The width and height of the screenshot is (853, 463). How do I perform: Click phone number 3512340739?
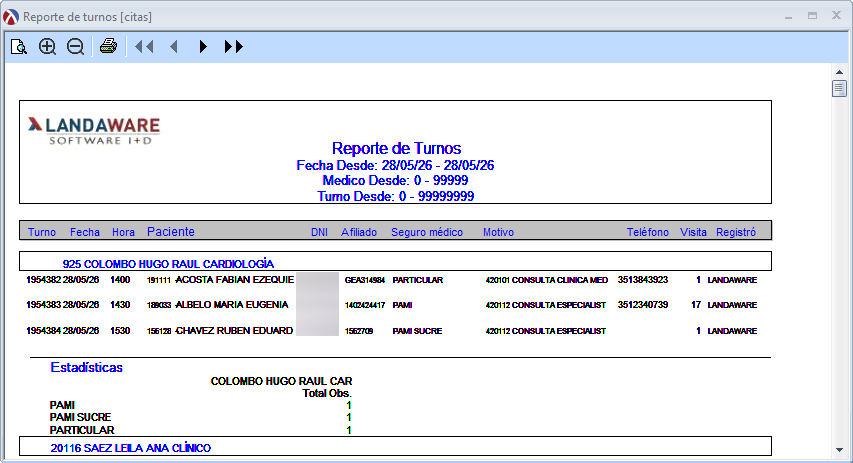pyautogui.click(x=642, y=305)
